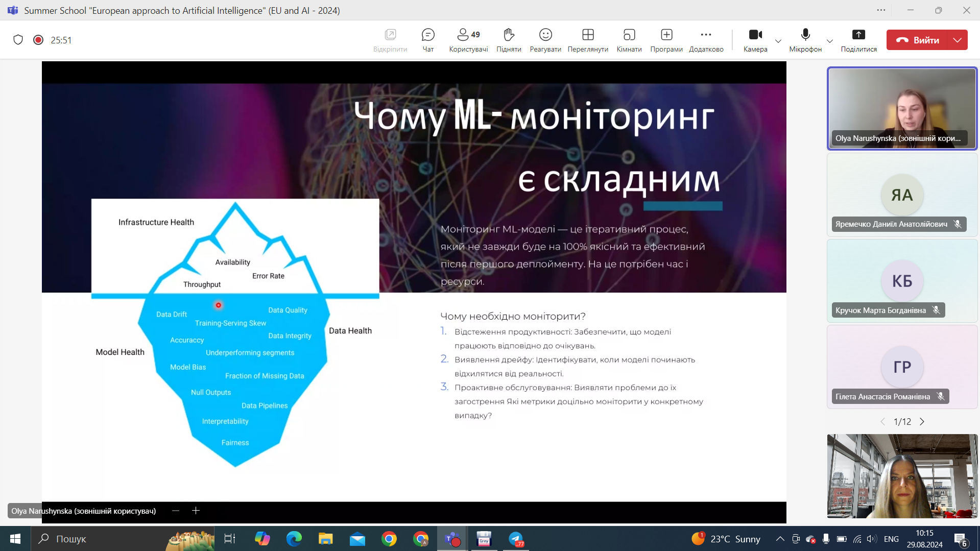Leave the meeting with Вийти button
Viewport: 980px width, 551px height.
click(x=917, y=40)
